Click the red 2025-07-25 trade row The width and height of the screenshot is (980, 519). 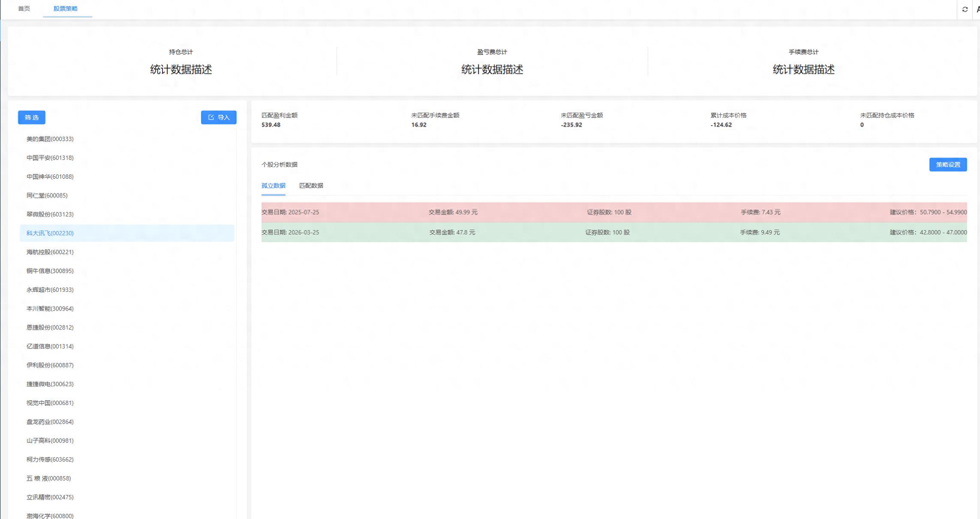614,212
